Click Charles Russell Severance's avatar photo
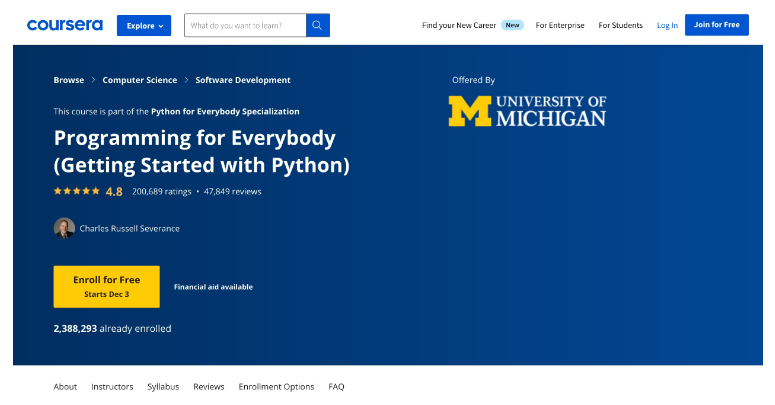Viewport: 775px width, 405px height. 64,228
